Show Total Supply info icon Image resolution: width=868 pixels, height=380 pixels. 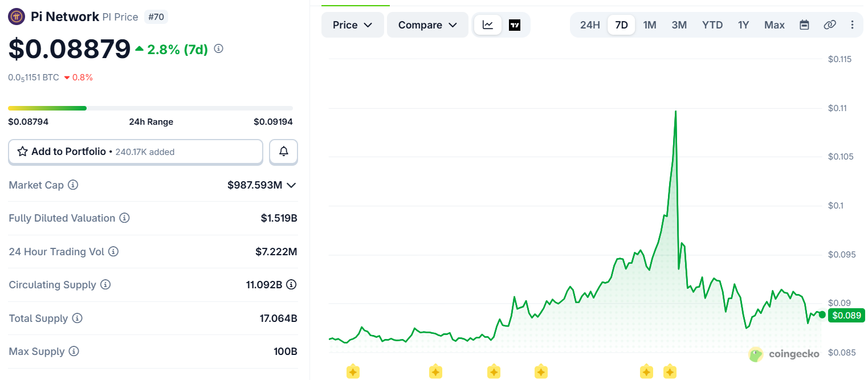coord(77,318)
